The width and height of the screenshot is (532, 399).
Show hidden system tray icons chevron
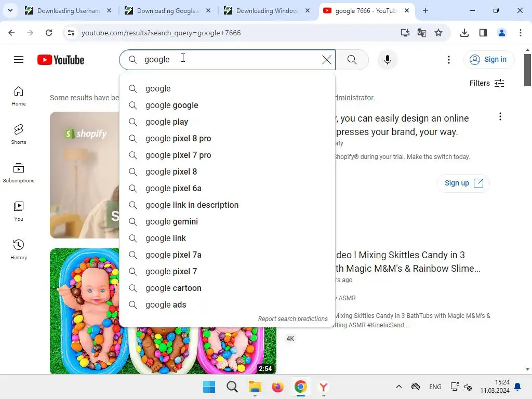pos(399,387)
